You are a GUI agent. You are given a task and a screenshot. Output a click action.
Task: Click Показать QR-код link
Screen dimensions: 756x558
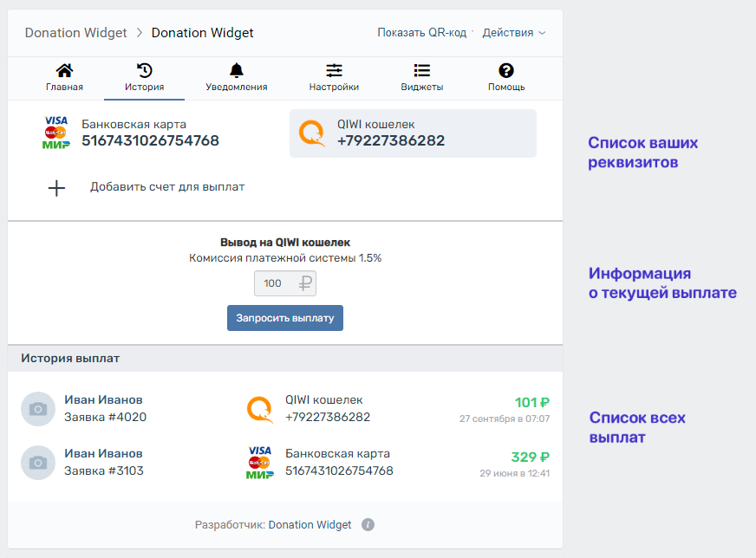[x=423, y=33]
